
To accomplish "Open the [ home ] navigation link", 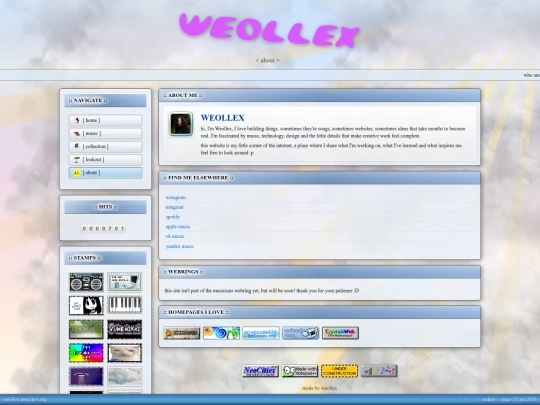I will click(105, 120).
